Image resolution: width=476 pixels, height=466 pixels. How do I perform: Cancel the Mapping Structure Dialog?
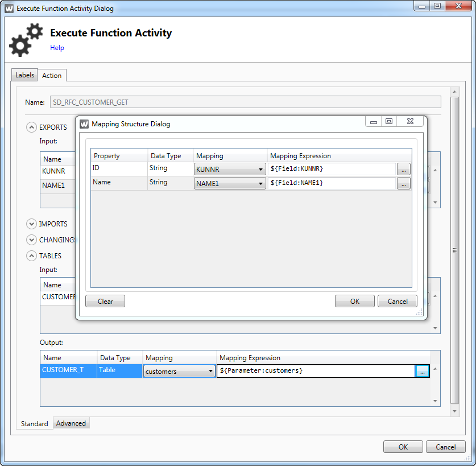pos(397,302)
